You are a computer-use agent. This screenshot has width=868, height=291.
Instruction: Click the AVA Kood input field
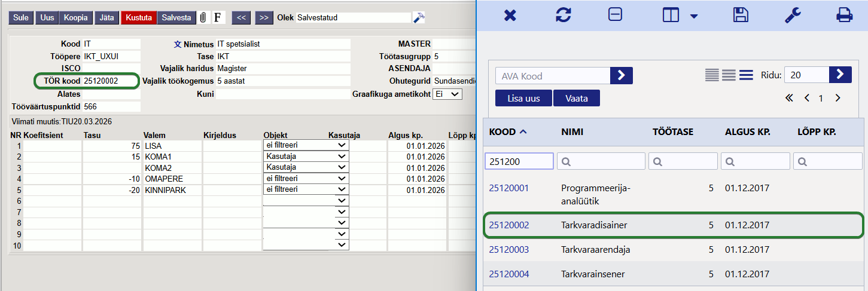(x=552, y=76)
